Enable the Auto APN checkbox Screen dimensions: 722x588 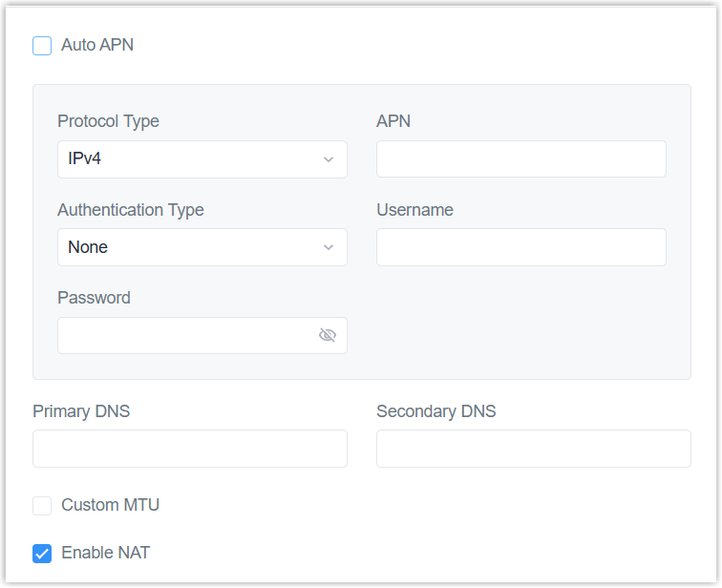42,46
